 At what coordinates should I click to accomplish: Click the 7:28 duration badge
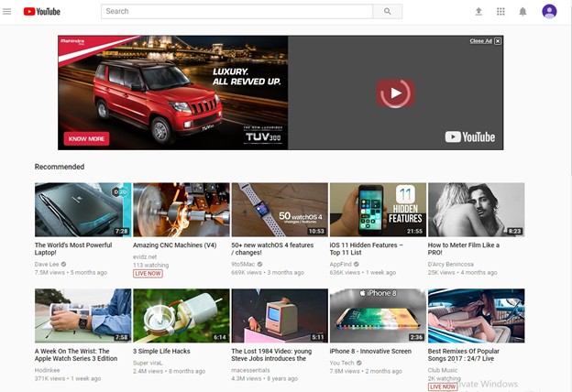(x=122, y=231)
